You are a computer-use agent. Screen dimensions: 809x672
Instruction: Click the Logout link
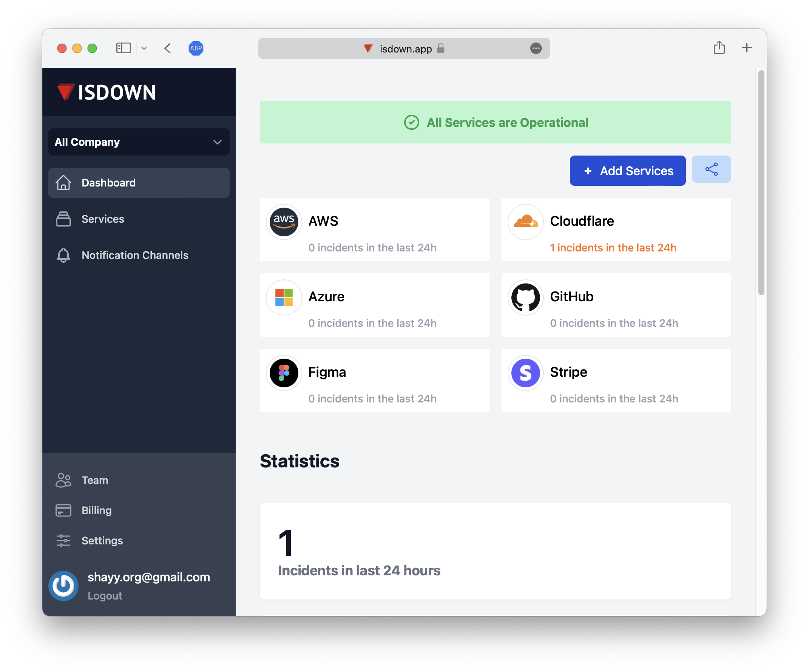pos(105,595)
